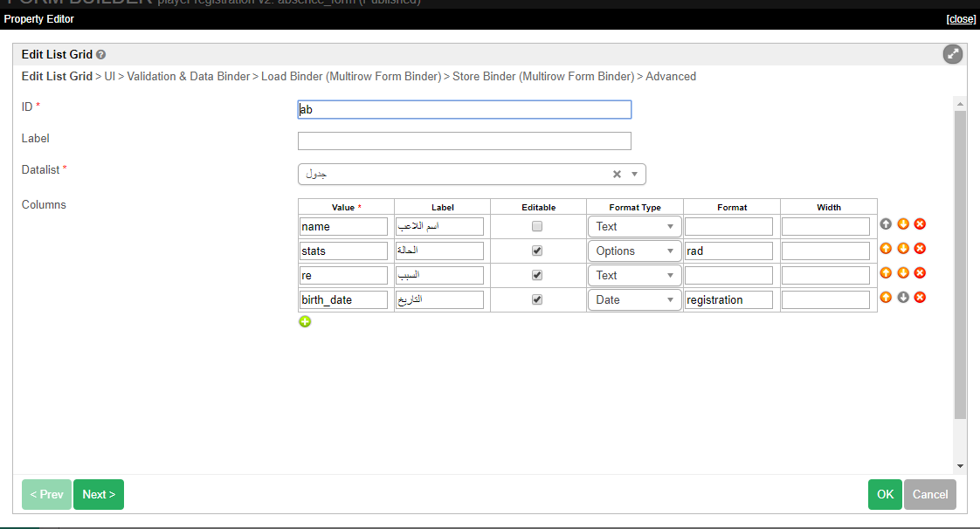Image resolution: width=980 pixels, height=529 pixels.
Task: Move the stats row up
Action: tap(886, 249)
